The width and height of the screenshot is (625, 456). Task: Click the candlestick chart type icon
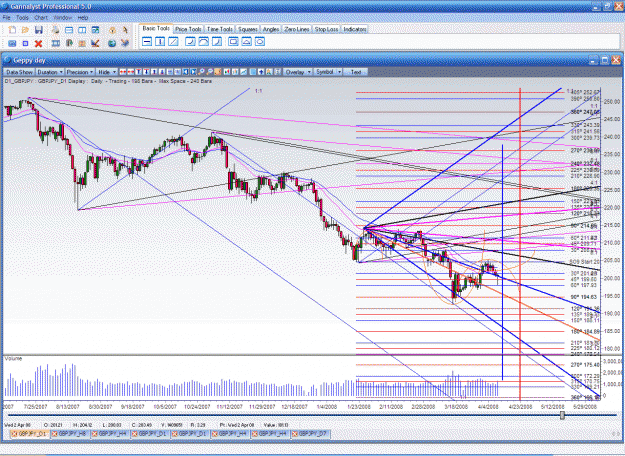pos(227,72)
